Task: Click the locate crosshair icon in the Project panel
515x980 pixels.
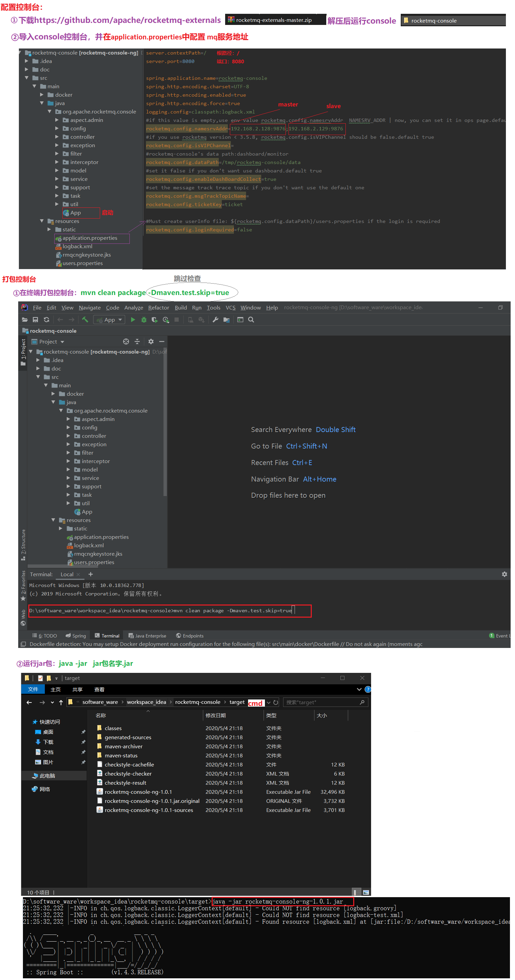Action: (126, 341)
